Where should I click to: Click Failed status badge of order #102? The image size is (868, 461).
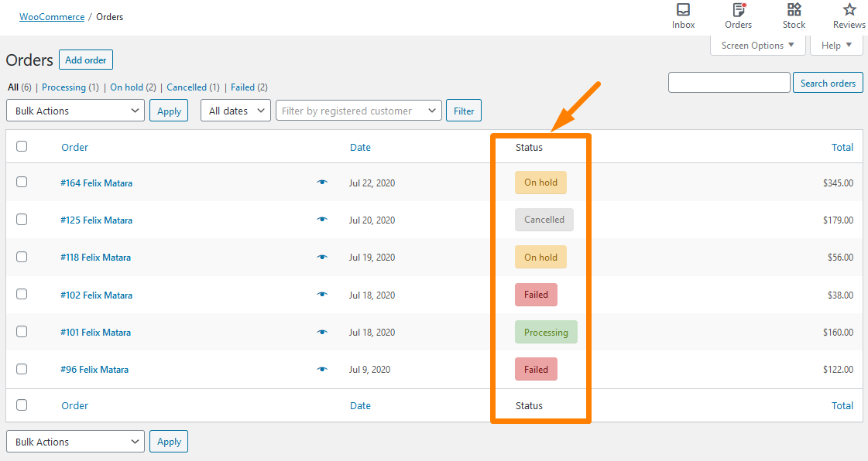(536, 295)
